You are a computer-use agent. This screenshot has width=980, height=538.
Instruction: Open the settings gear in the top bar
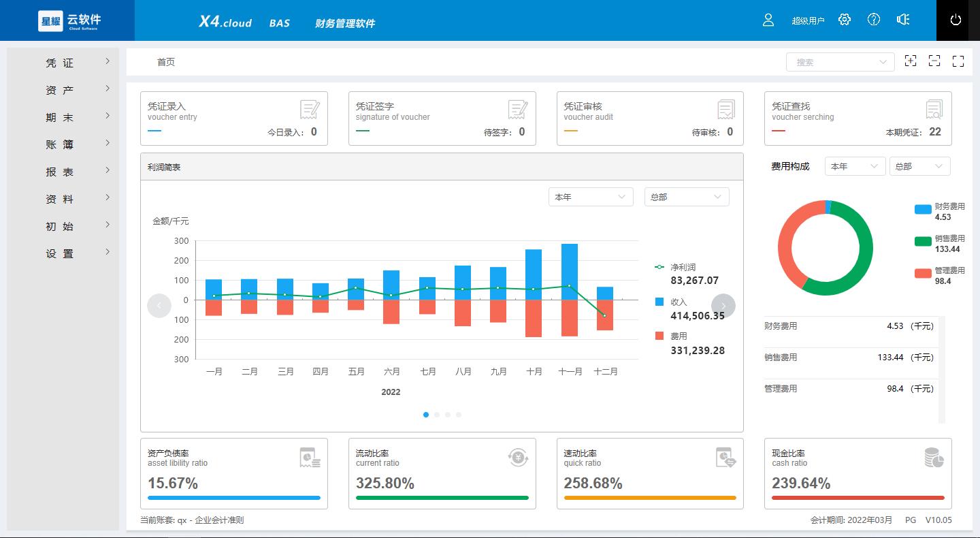[x=845, y=20]
